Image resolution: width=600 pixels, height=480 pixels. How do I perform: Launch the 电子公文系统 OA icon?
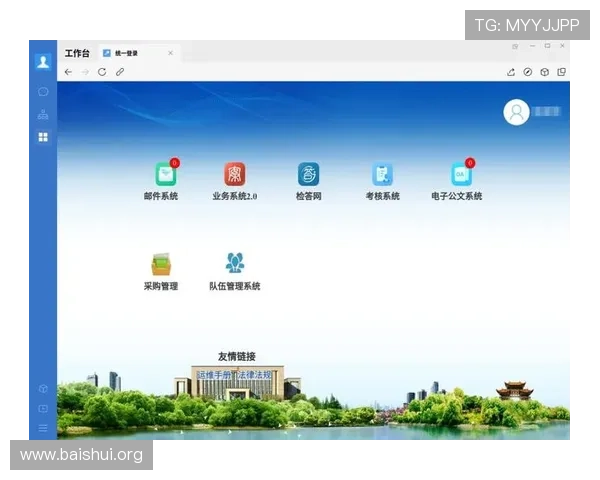coord(461,174)
